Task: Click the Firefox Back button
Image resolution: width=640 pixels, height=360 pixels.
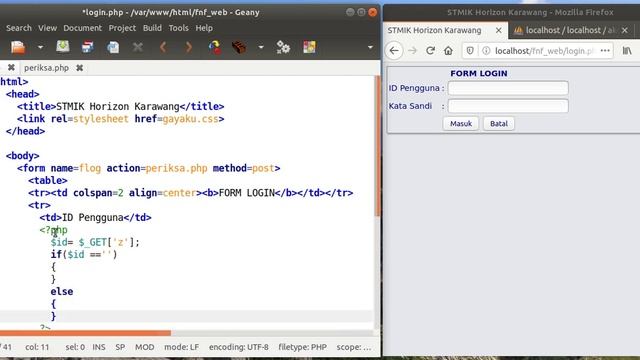Action: tap(394, 51)
